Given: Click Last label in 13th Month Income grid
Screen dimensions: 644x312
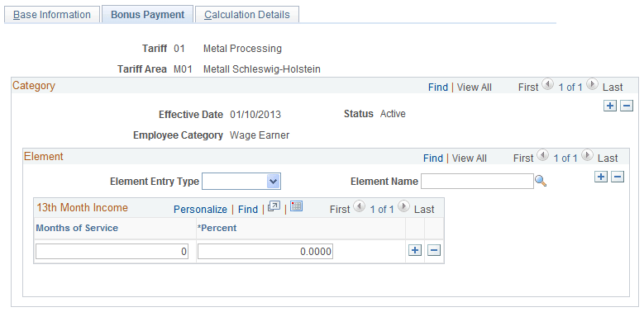Looking at the screenshot, I should [x=424, y=210].
